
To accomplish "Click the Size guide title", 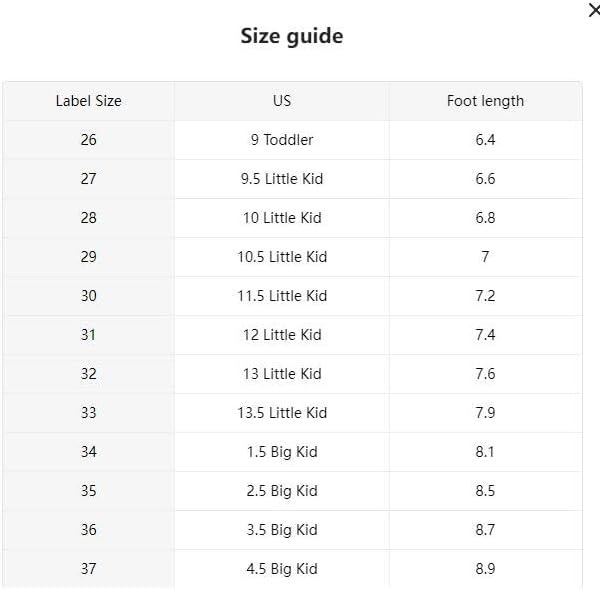I will point(292,37).
